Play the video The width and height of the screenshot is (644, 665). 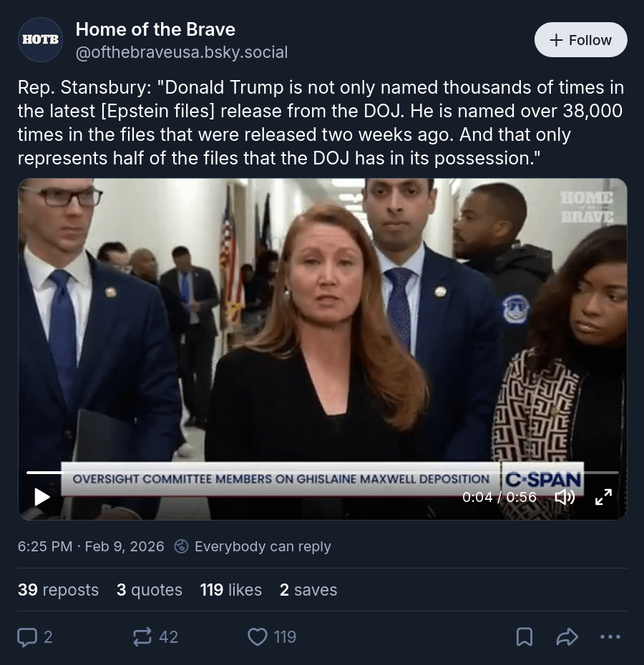coord(42,496)
